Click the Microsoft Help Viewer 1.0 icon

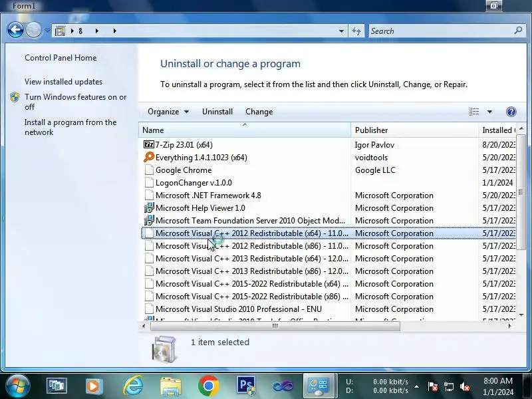[x=149, y=207]
